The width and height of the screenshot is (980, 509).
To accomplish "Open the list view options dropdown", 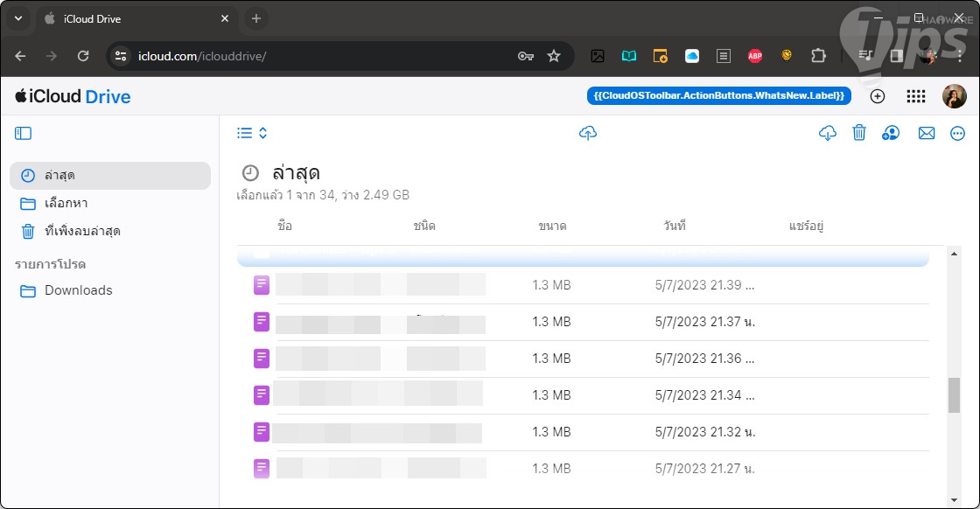I will 252,133.
